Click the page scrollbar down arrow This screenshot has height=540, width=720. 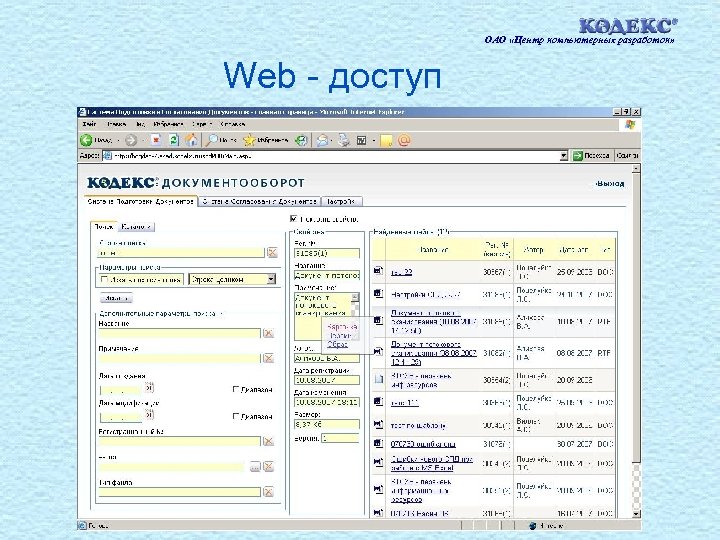[636, 513]
